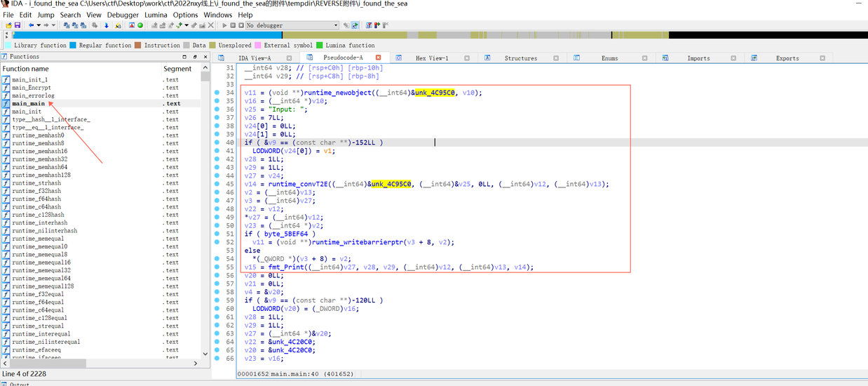The image size is (868, 386).
Task: Click the Open file toolbar icon
Action: click(8, 25)
